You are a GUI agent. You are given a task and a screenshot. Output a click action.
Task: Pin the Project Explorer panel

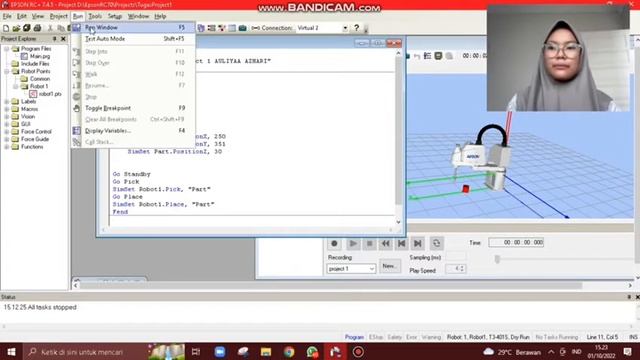click(x=54, y=39)
